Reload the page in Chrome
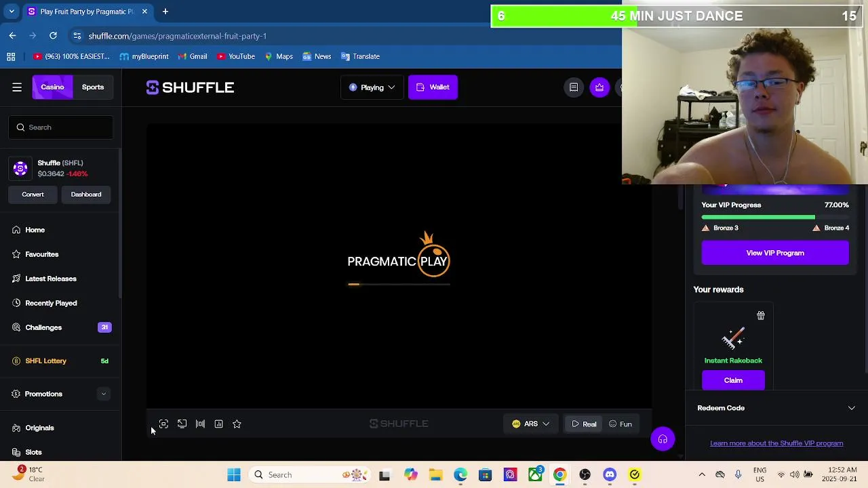 click(53, 36)
